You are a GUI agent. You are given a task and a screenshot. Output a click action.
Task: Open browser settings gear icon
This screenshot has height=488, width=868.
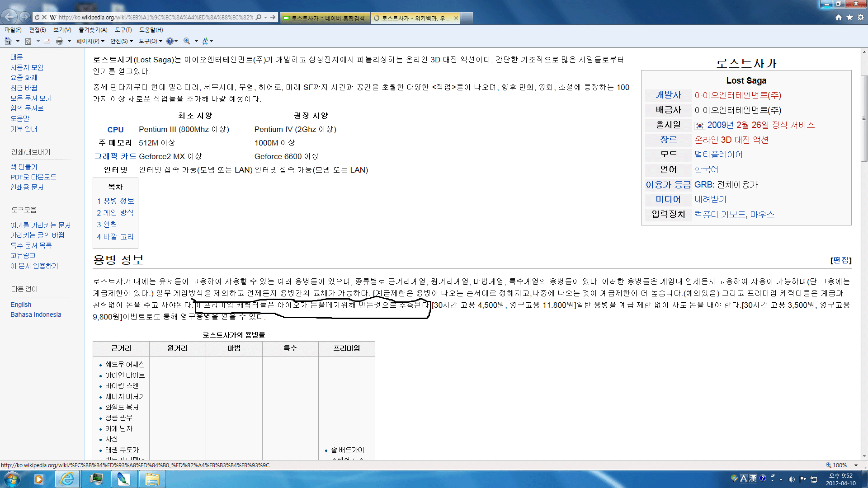(861, 17)
